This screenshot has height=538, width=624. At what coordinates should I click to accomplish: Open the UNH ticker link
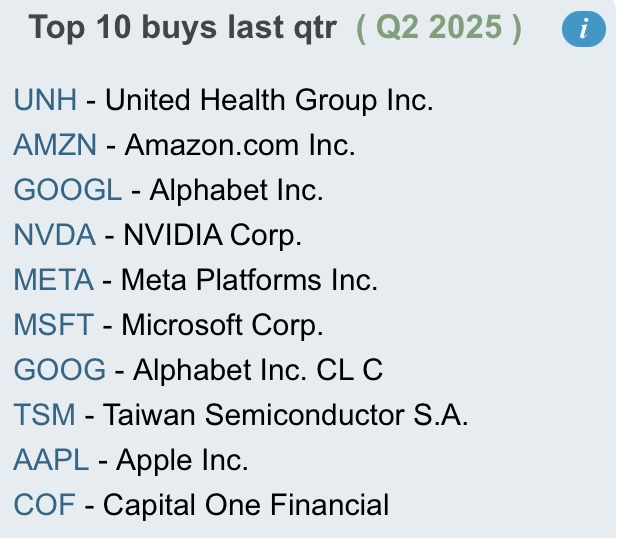click(45, 100)
